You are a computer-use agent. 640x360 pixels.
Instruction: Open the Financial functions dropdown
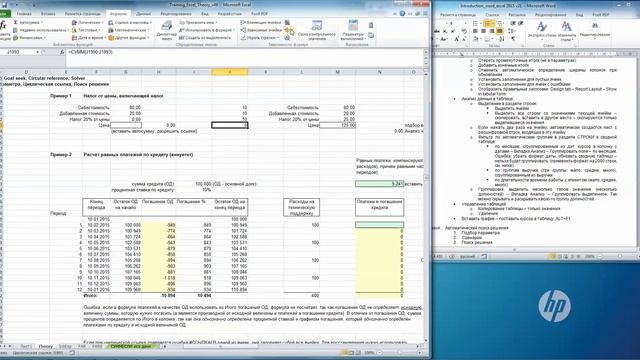coord(29,38)
